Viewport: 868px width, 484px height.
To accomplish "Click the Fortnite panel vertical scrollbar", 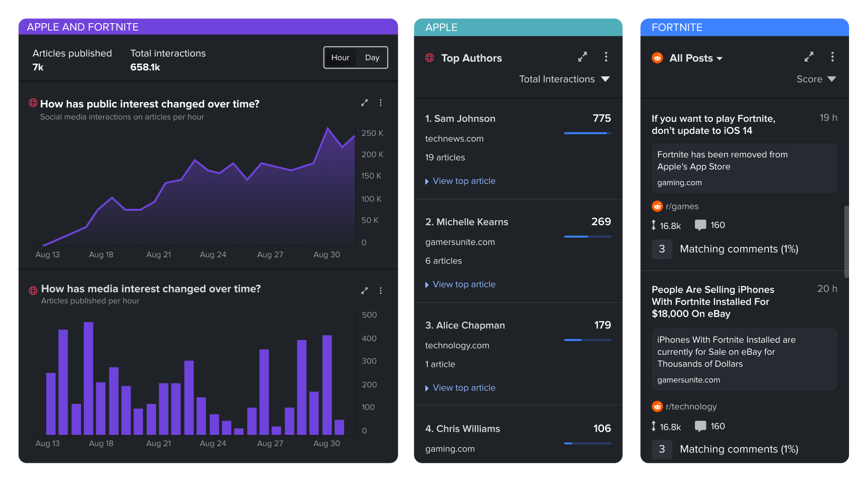I will 846,241.
